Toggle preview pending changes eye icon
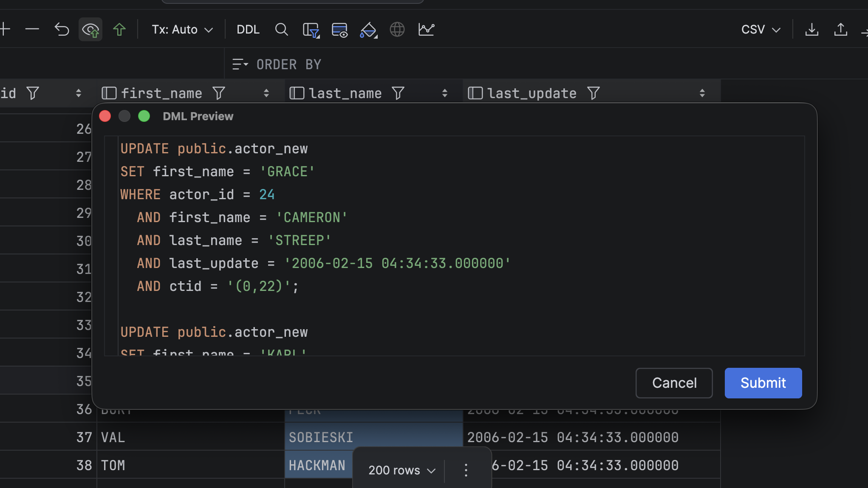Screen dimensions: 868x488 point(90,29)
